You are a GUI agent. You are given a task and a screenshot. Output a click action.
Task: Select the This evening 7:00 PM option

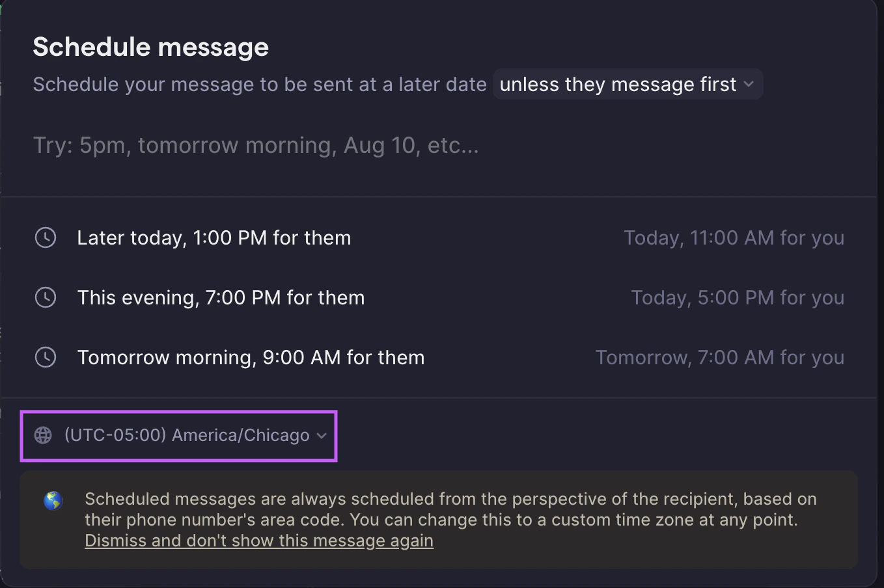(x=221, y=297)
